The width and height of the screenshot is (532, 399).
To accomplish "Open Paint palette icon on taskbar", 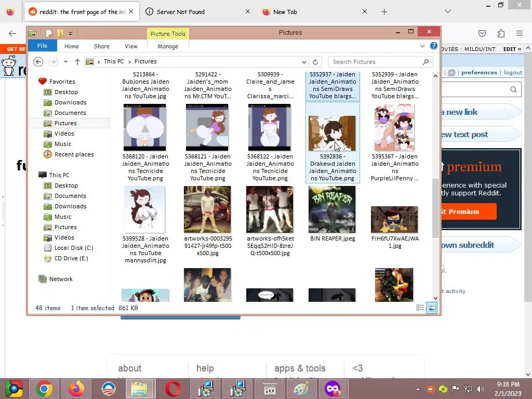I will point(301,389).
